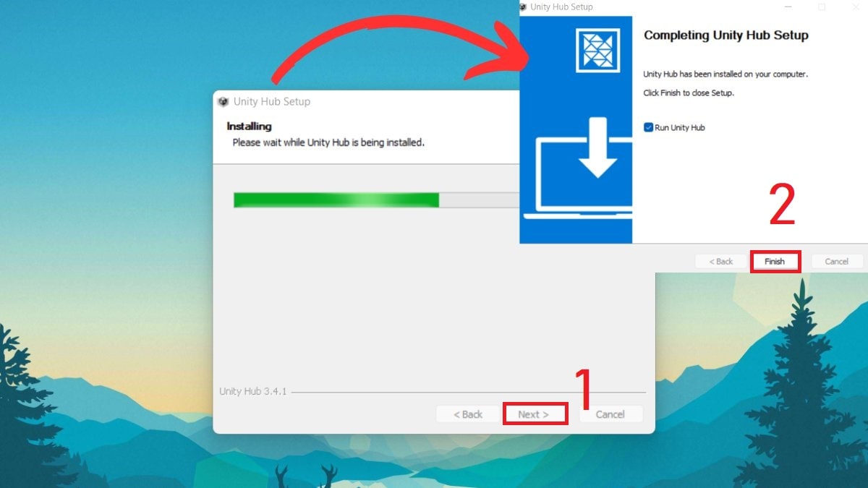Minimize the Completing Unity Hub Setup window
Image resolution: width=868 pixels, height=488 pixels.
point(788,7)
